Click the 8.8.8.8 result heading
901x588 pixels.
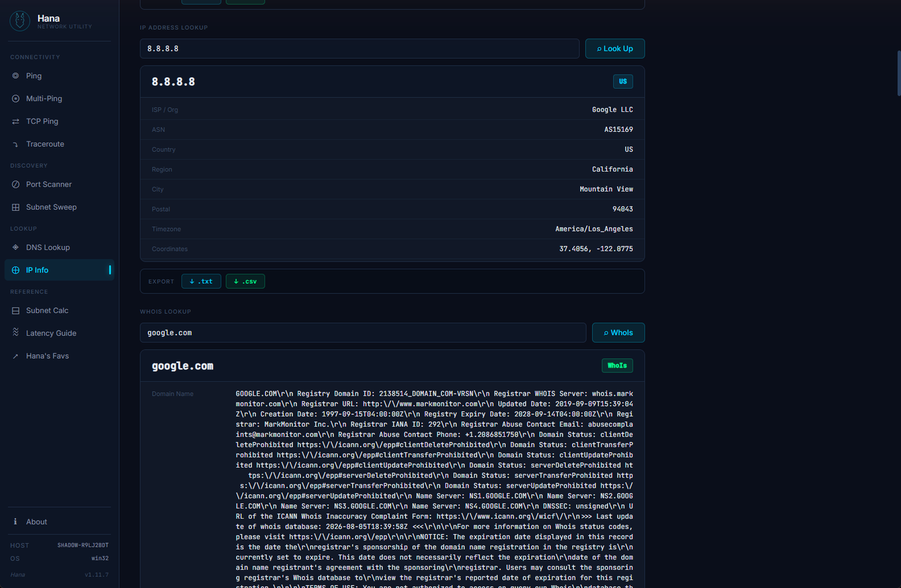coord(173,82)
